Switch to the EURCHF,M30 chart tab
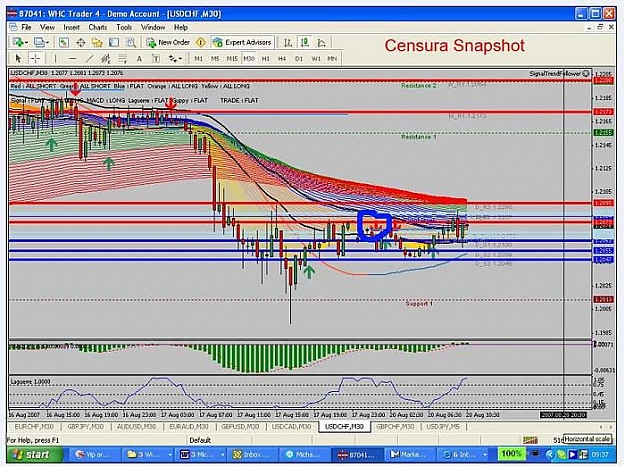The image size is (625, 467). [x=34, y=427]
